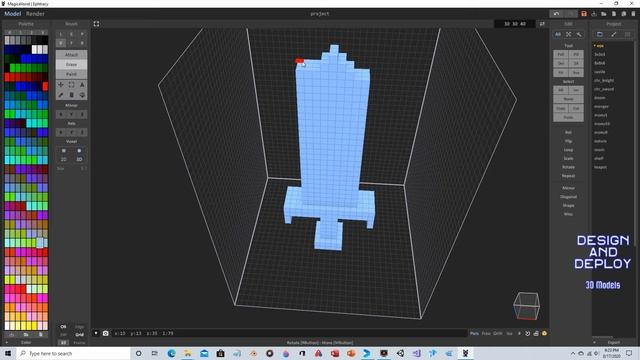Open the model folder icon in Project
640x360 pixels.
600,35
